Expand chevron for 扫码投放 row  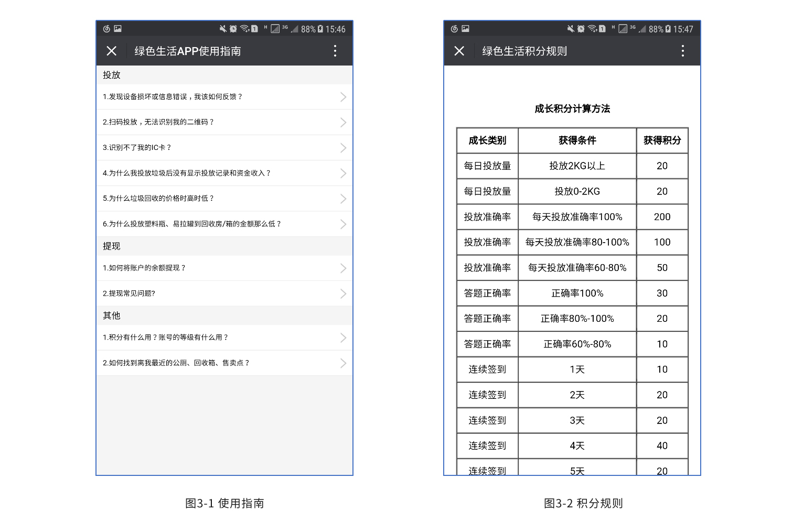(343, 123)
